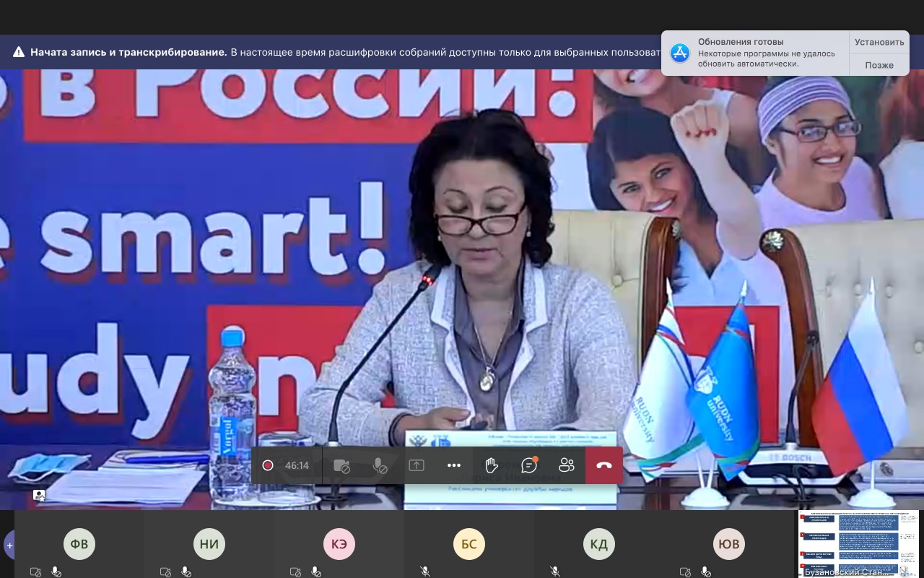Hang up with the red phone button

(x=604, y=465)
